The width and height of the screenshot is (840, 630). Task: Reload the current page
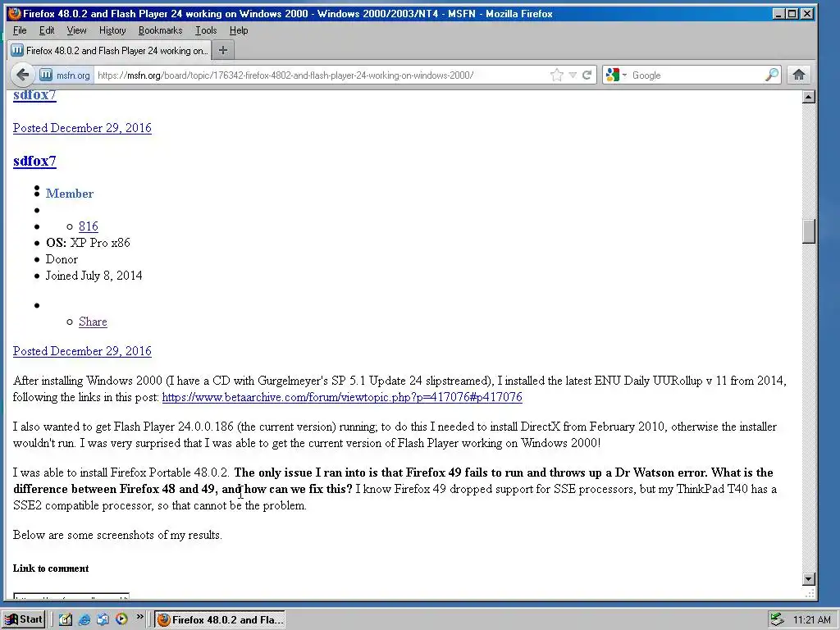[587, 75]
